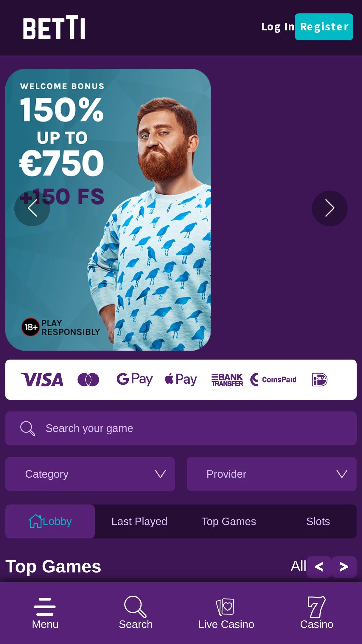Click the CoinsPaid payment logo
The height and width of the screenshot is (644, 362).
coord(273,380)
